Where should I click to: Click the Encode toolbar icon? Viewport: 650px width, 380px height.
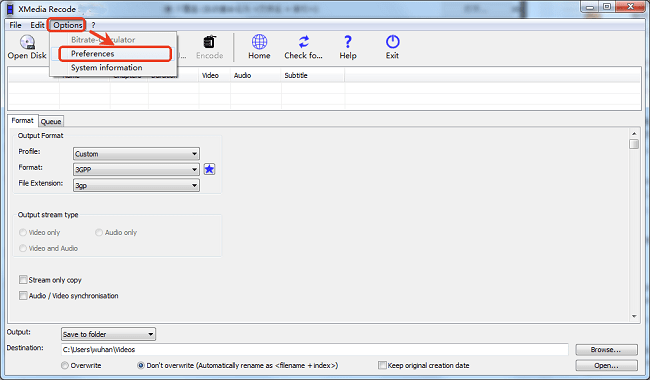click(x=210, y=42)
